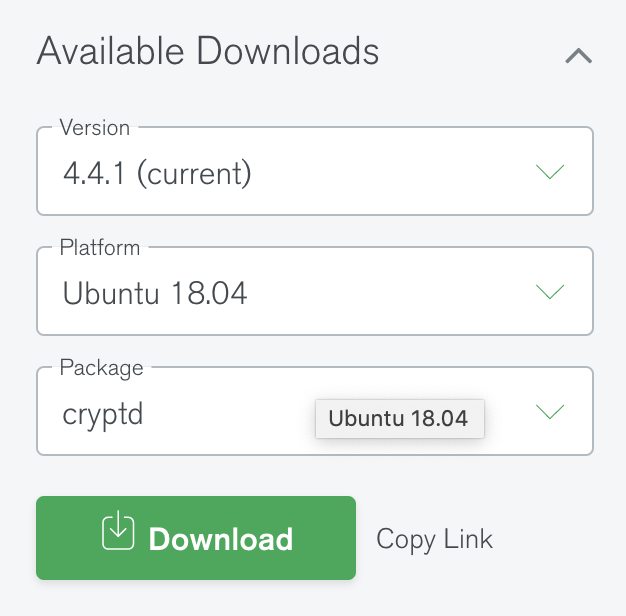
Task: Click the Version field label
Action: tap(95, 128)
